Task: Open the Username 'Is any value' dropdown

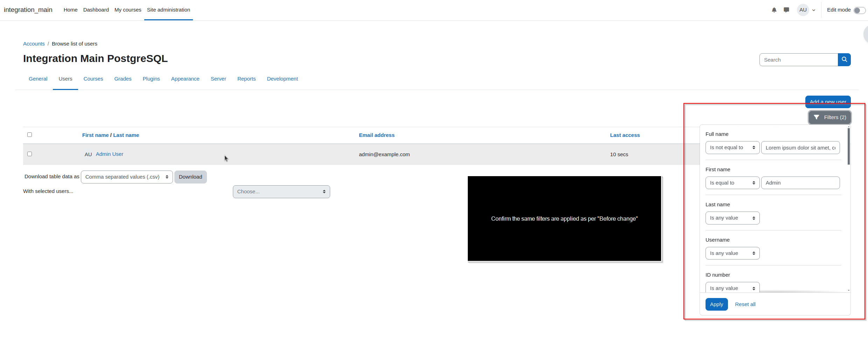Action: tap(732, 253)
